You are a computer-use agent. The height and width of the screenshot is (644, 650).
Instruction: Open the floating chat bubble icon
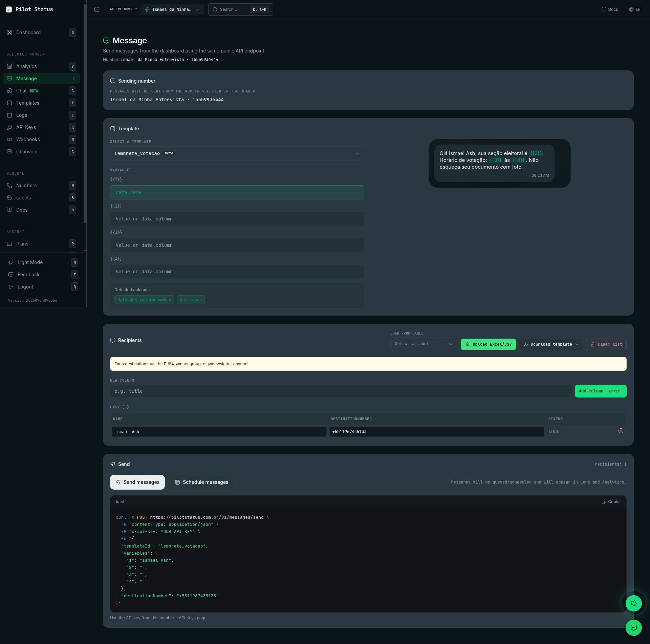pyautogui.click(x=634, y=628)
